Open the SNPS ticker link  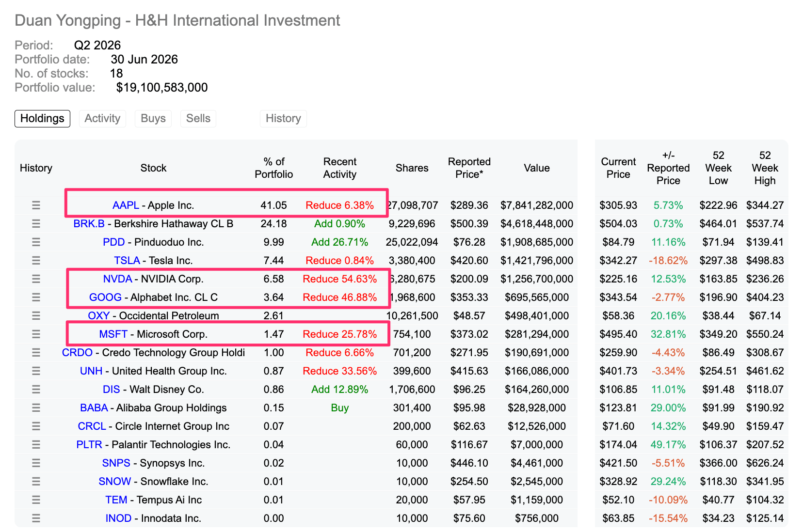tap(116, 463)
